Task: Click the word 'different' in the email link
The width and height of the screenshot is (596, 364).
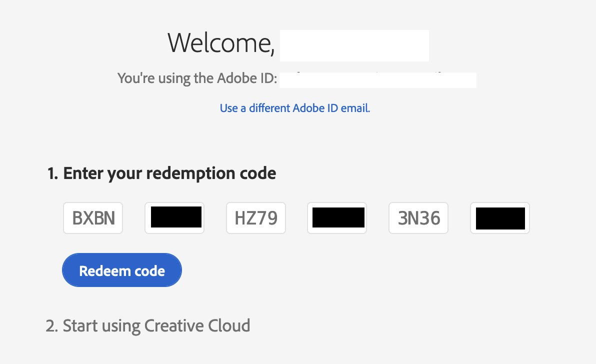Action: [270, 108]
